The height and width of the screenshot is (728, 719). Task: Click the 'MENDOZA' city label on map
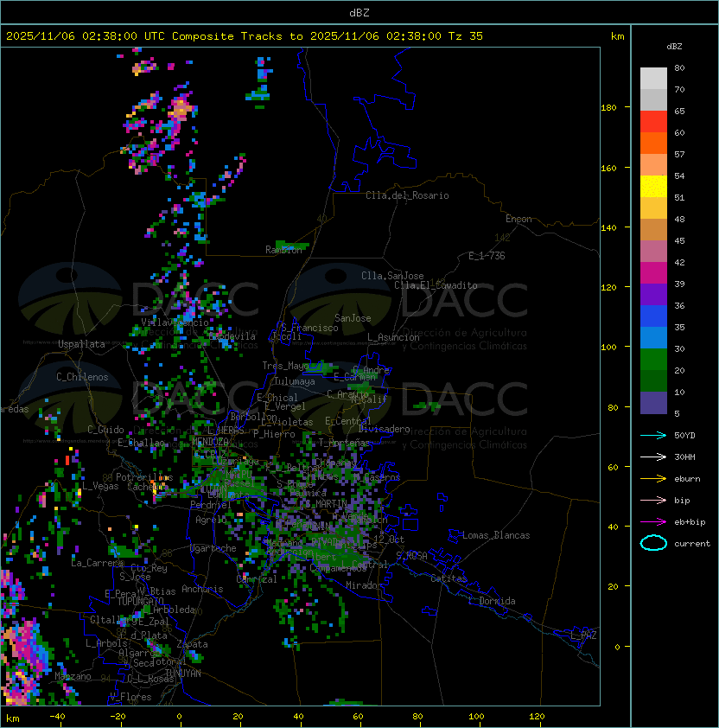[x=210, y=441]
